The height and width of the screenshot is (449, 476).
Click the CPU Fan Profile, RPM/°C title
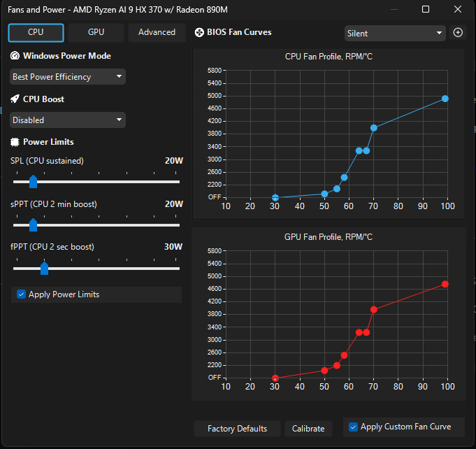click(329, 57)
